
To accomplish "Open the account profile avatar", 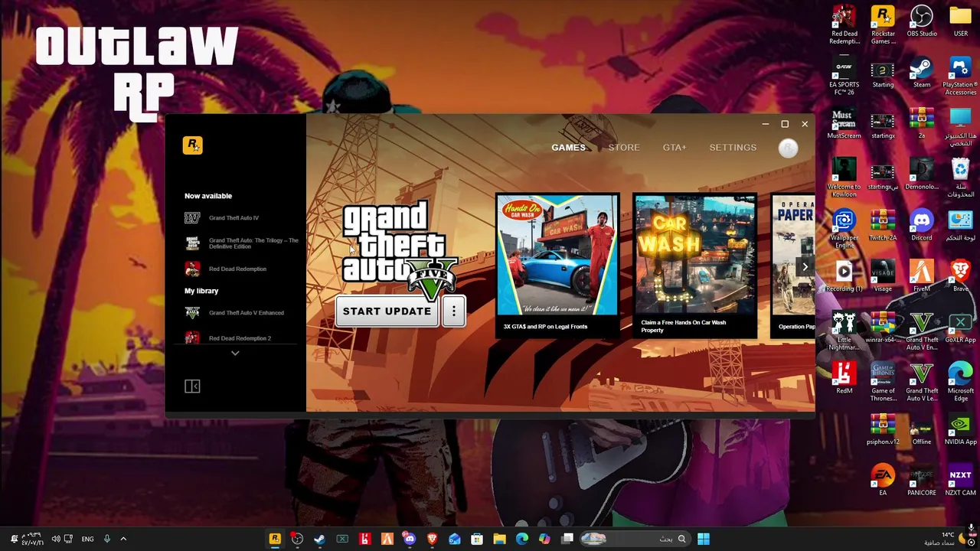I will 788,148.
